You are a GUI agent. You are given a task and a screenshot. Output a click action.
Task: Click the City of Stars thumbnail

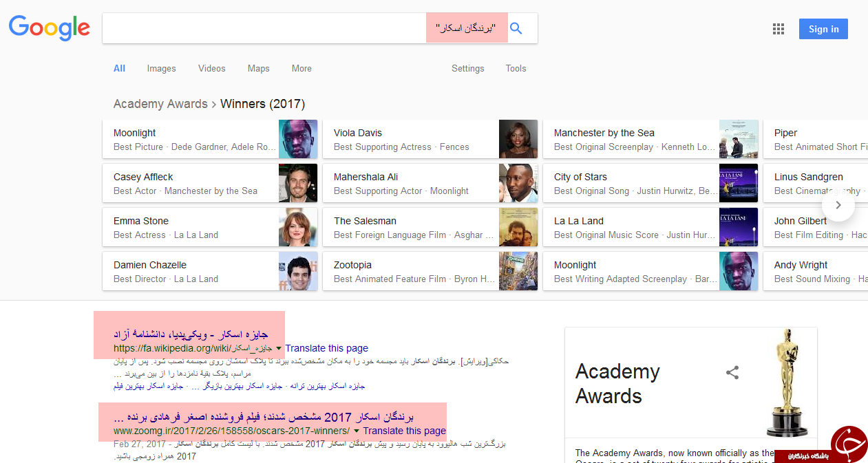(739, 183)
